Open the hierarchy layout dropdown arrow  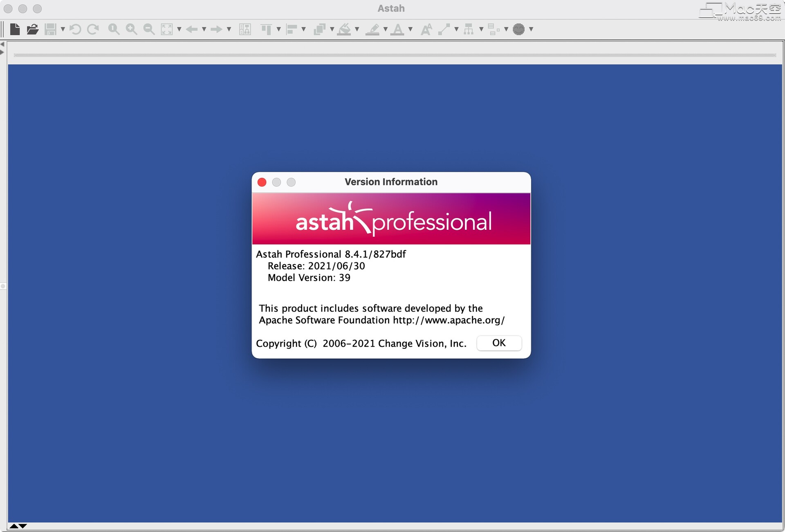481,29
